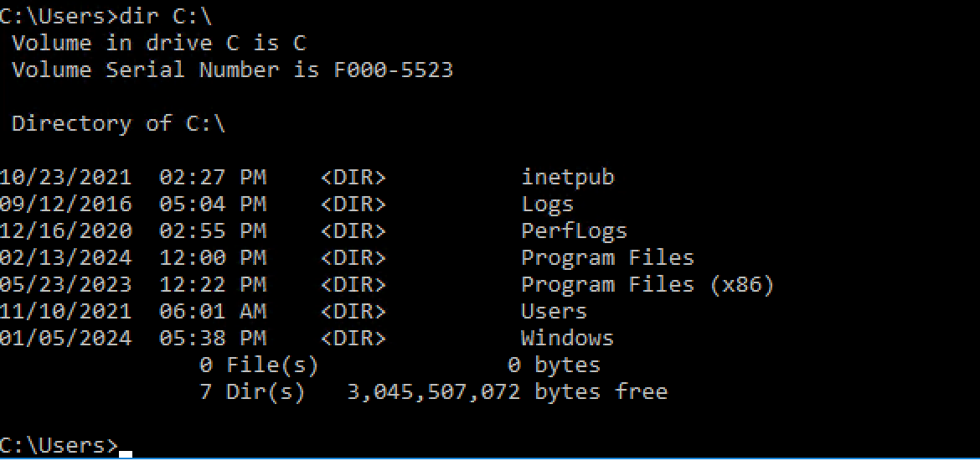The width and height of the screenshot is (980, 461).
Task: Click the 'Directory of C:\' line
Action: point(118,124)
